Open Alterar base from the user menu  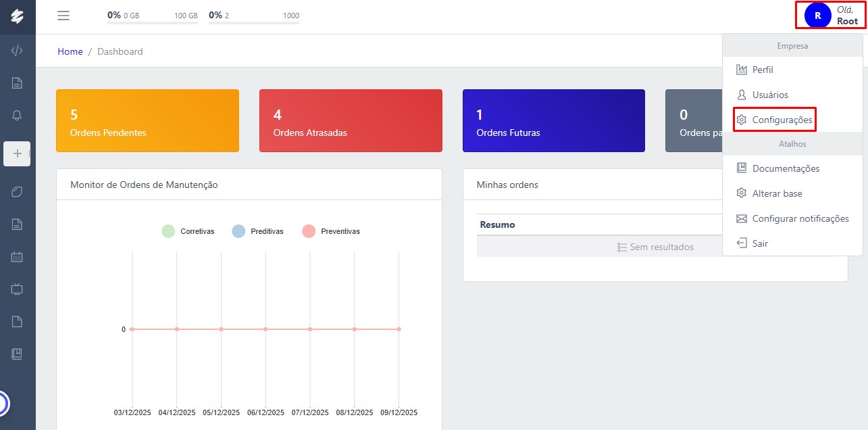[x=777, y=193]
